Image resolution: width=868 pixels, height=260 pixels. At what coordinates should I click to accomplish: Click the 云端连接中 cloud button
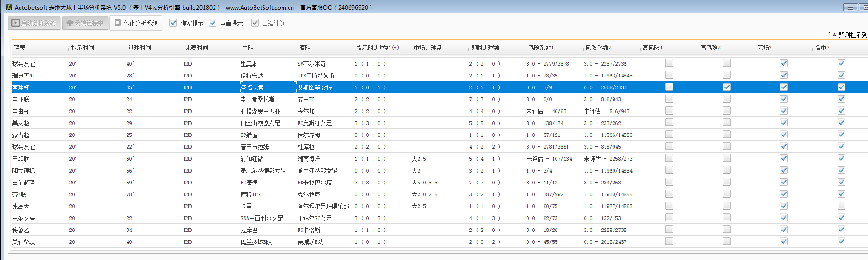click(x=85, y=23)
